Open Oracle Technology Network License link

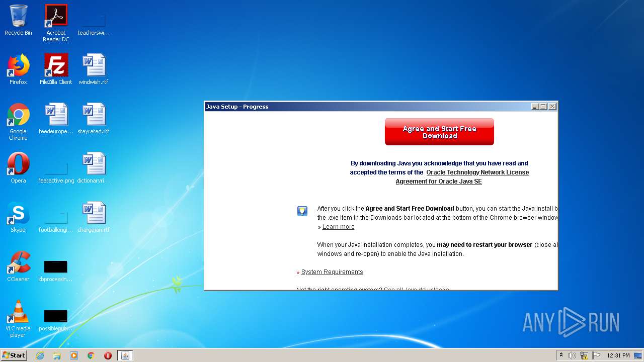click(477, 172)
